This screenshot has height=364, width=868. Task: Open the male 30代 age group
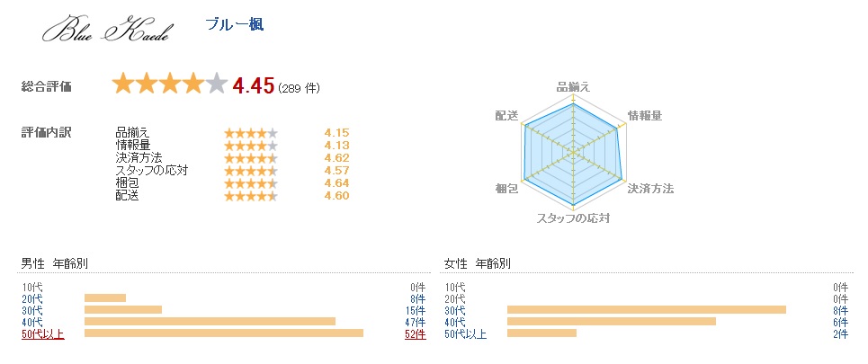pos(31,310)
